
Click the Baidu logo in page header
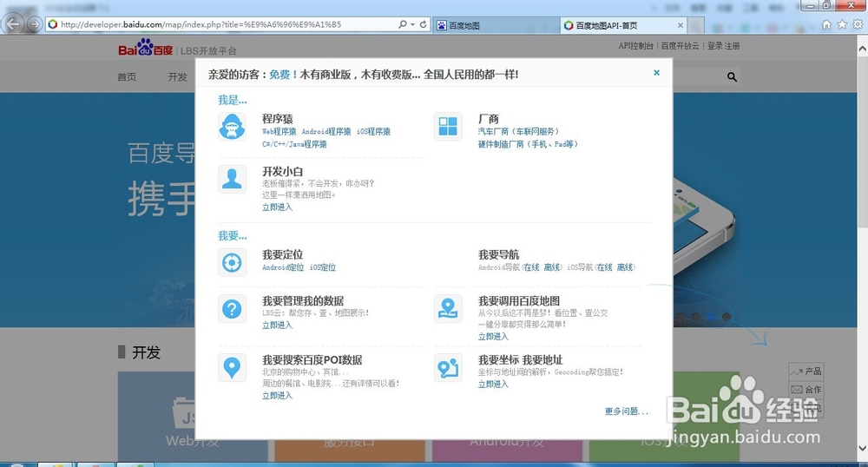146,48
